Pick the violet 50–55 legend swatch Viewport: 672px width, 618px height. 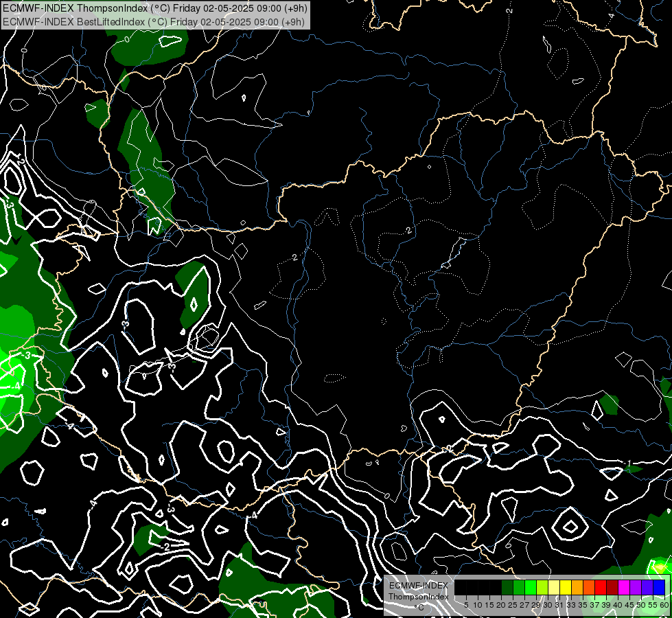[647, 587]
